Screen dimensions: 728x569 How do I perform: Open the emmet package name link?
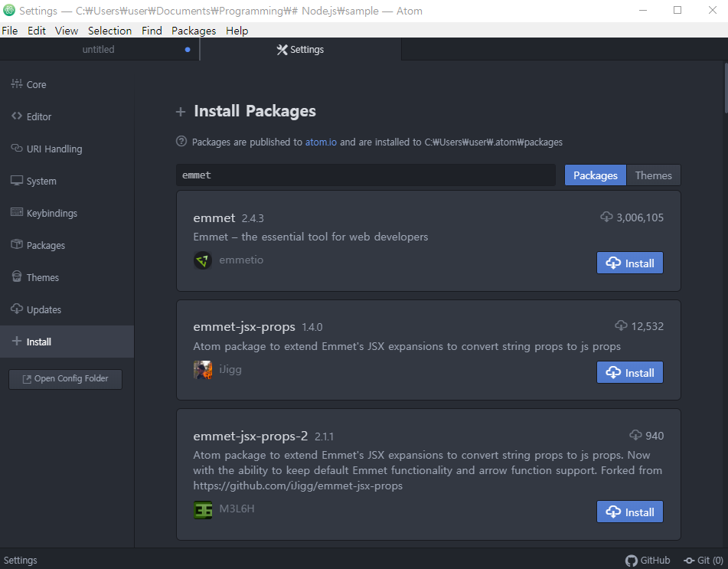[214, 217]
